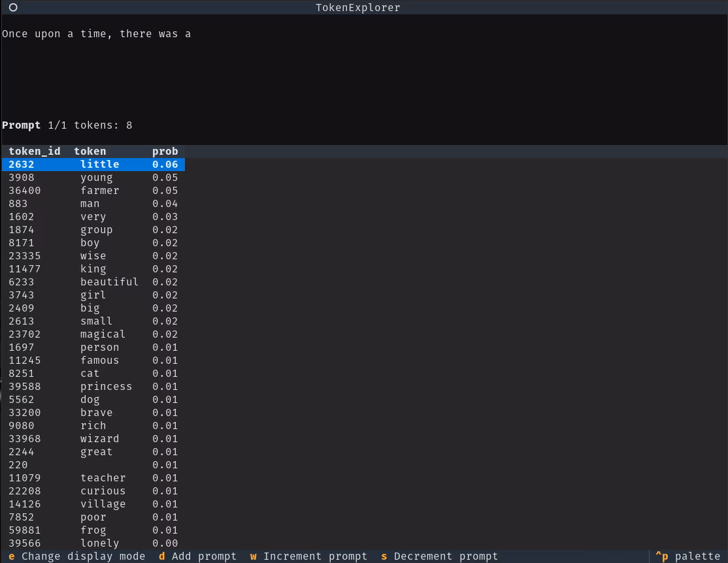Select the 'poor' token row

click(x=93, y=517)
